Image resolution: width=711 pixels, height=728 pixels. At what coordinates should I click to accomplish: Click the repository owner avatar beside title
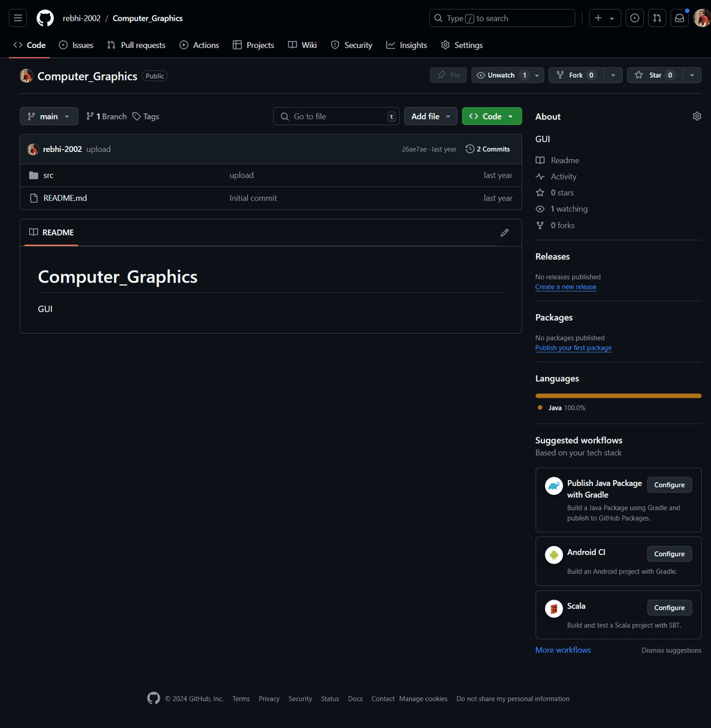click(26, 76)
